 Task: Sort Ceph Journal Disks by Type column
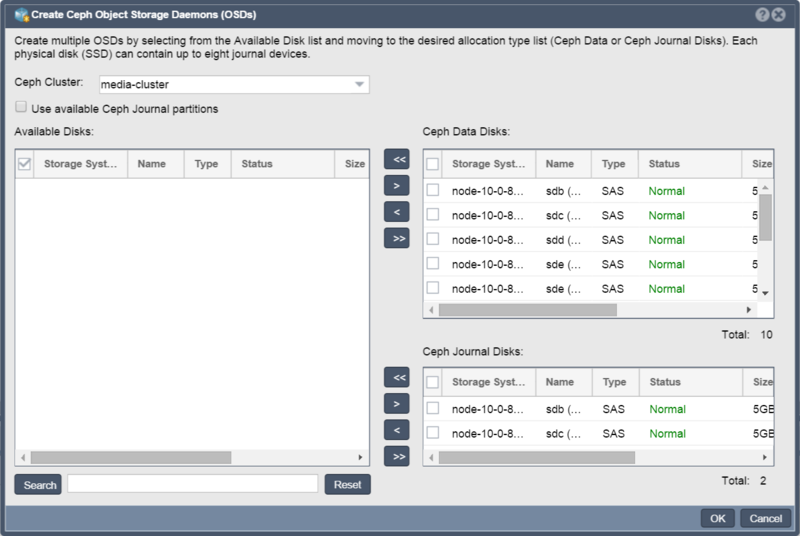point(615,382)
